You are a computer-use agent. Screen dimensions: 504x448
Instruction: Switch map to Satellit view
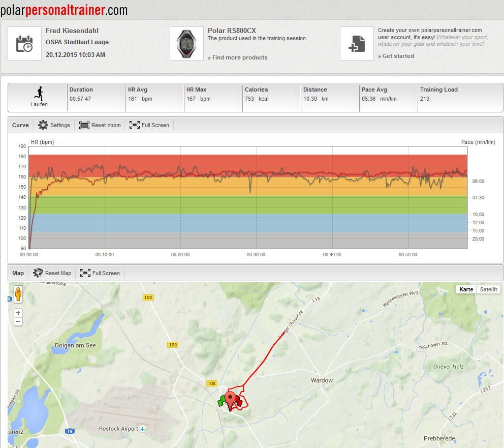(x=488, y=289)
